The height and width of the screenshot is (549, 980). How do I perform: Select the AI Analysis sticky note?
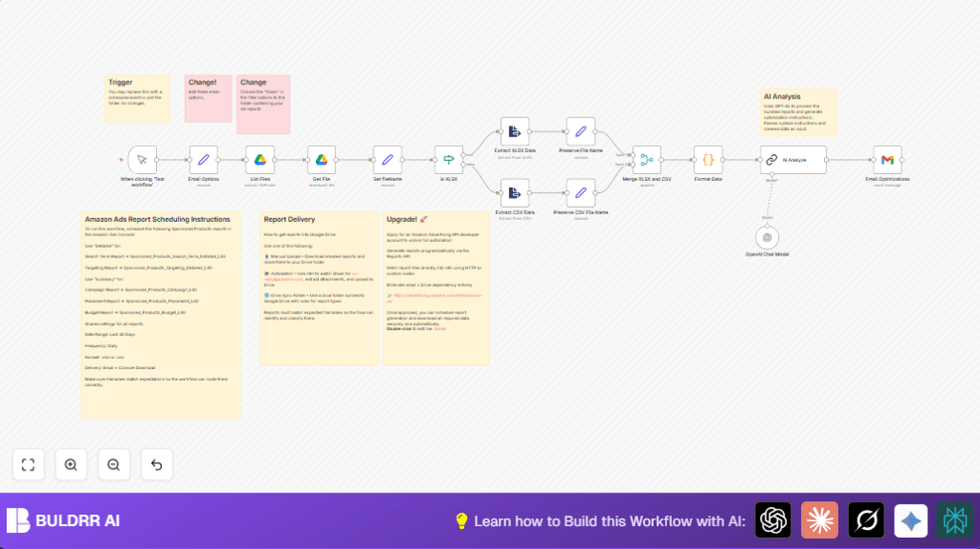(798, 113)
